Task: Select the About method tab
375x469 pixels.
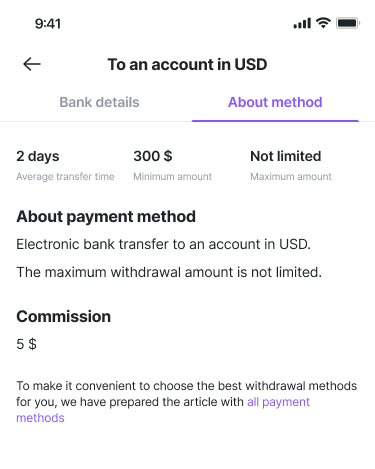Action: 275,102
